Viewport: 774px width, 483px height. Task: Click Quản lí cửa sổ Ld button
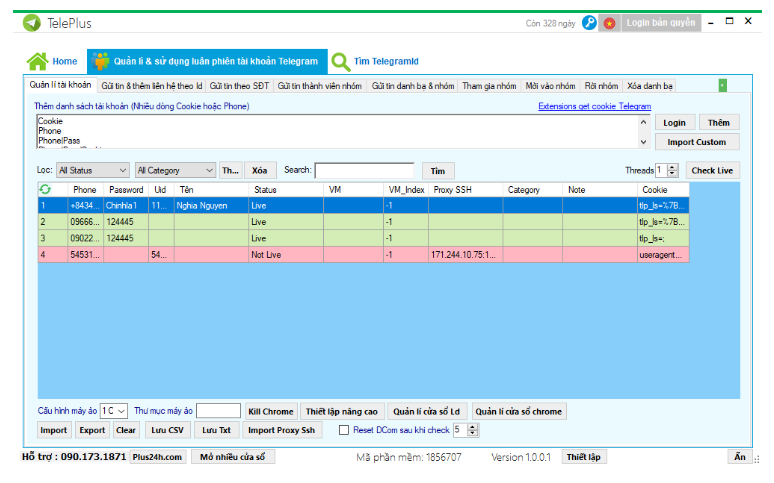pyautogui.click(x=426, y=411)
